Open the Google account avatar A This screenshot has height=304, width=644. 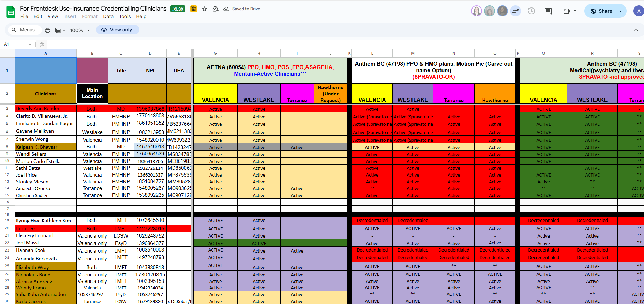pos(639,11)
